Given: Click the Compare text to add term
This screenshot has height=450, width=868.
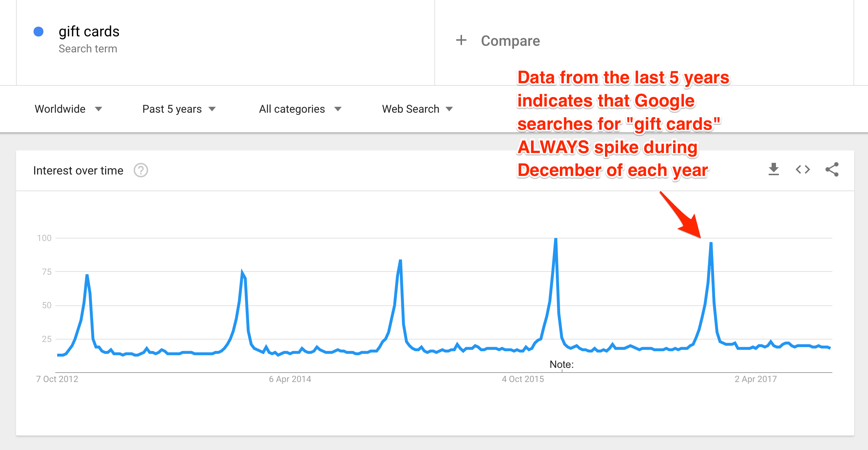Looking at the screenshot, I should [510, 41].
